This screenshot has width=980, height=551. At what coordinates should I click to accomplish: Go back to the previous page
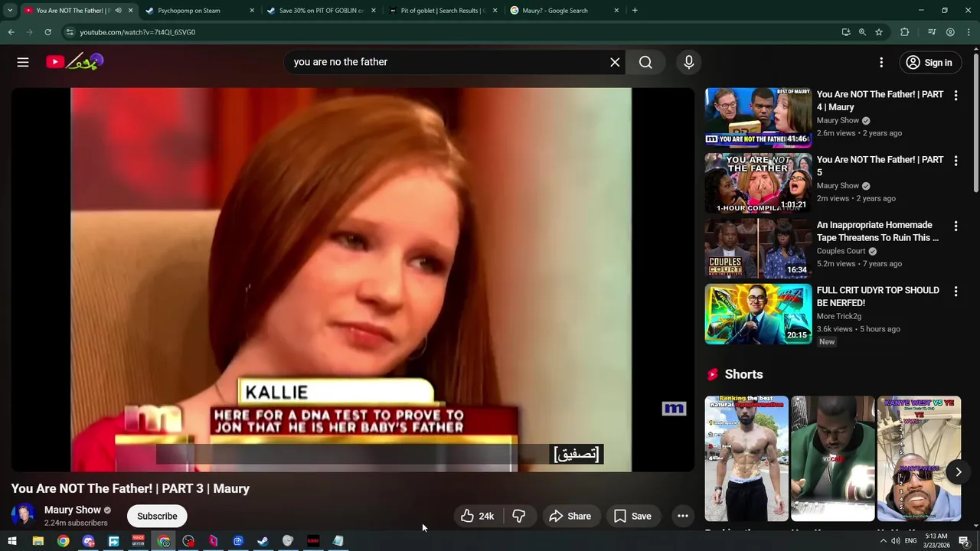pos(11,32)
